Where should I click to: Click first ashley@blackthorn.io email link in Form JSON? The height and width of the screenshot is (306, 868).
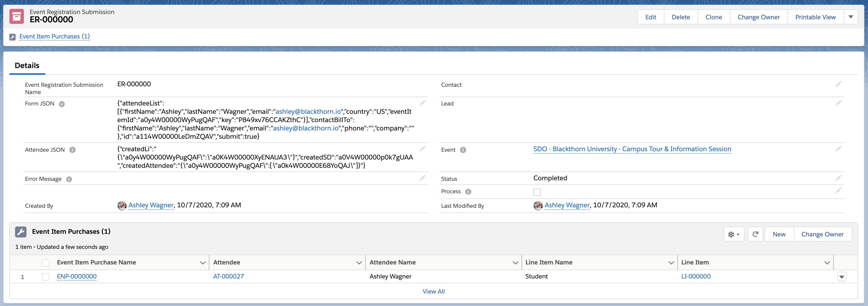pyautogui.click(x=308, y=111)
